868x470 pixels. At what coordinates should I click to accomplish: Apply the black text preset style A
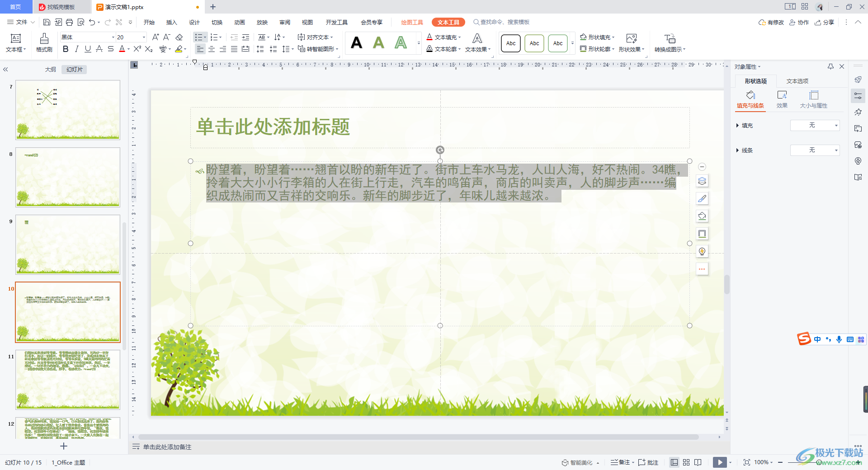(356, 43)
